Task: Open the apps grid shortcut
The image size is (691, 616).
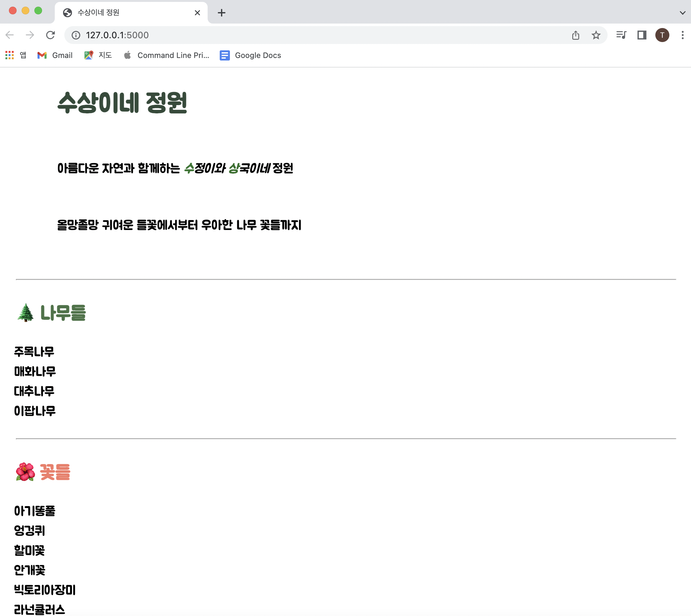Action: [x=16, y=55]
